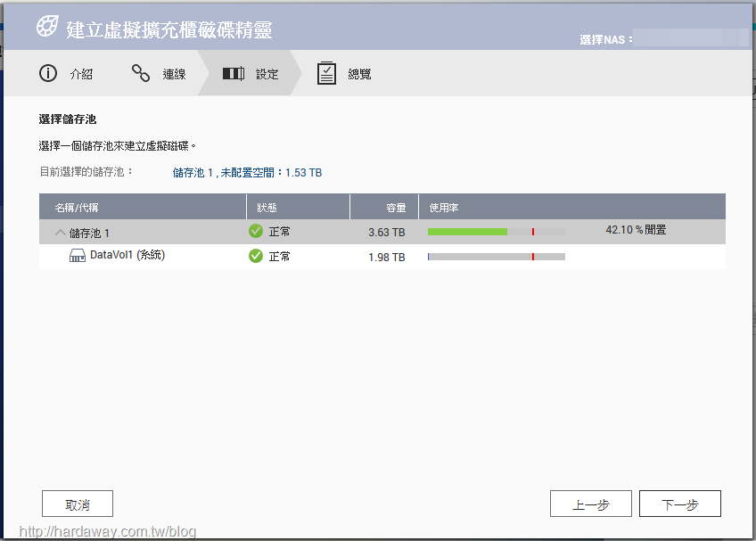
Task: Click the 42.10 % 閒置 text
Action: [x=636, y=230]
